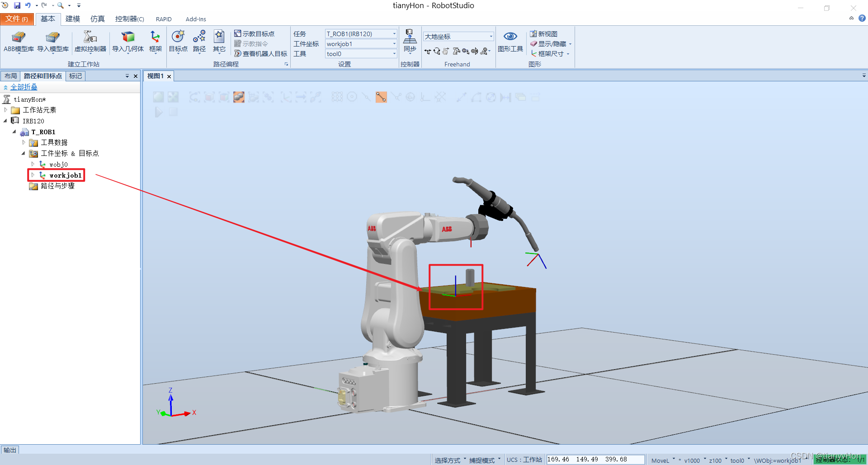The height and width of the screenshot is (465, 868).
Task: Toggle the highlighted Snap End icon
Action: tap(381, 97)
